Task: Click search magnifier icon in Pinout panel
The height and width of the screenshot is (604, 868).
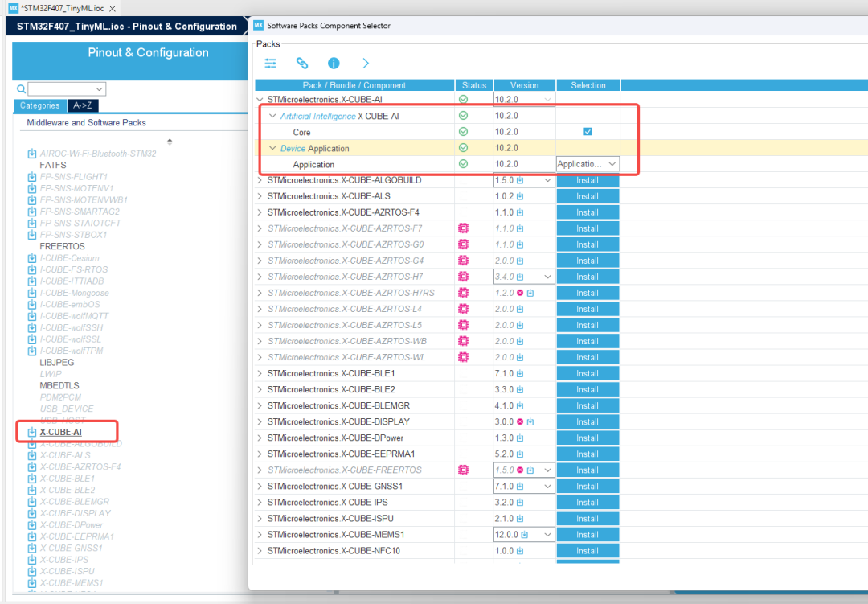Action: click(21, 88)
